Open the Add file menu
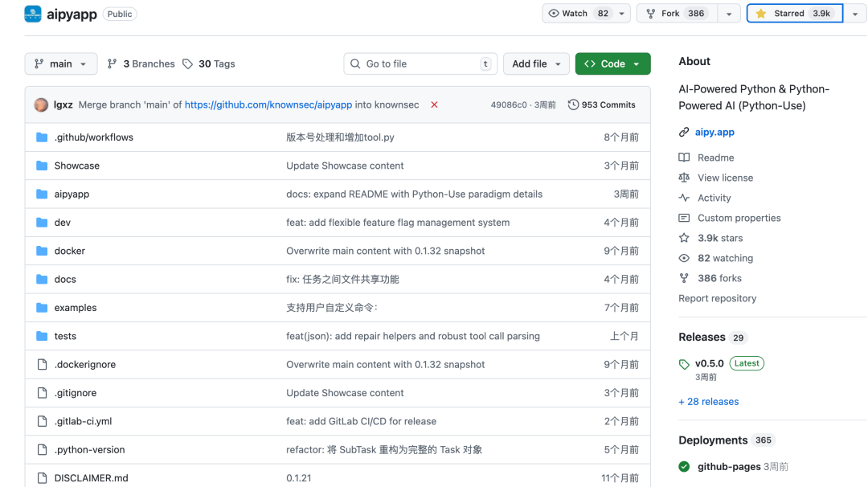 pyautogui.click(x=536, y=63)
